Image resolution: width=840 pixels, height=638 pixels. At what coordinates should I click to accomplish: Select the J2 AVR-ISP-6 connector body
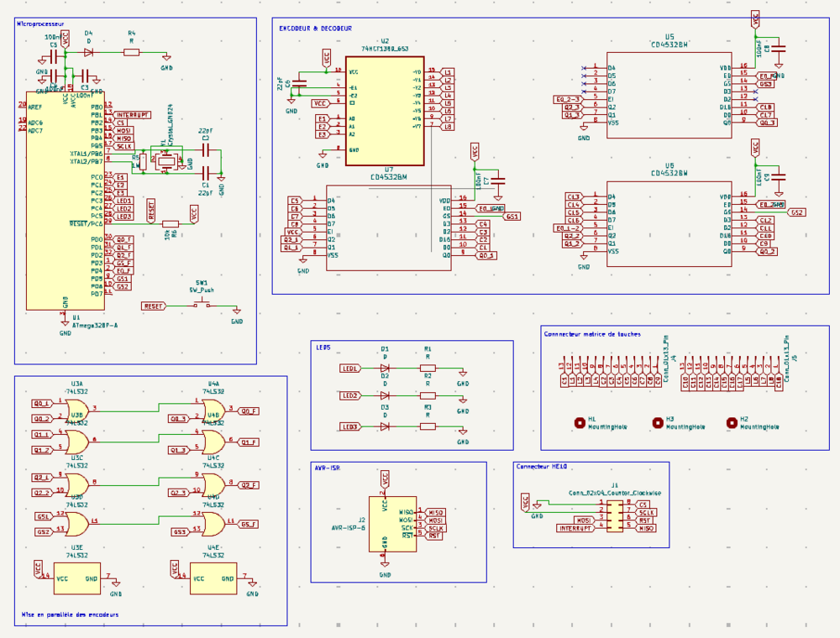click(x=392, y=524)
